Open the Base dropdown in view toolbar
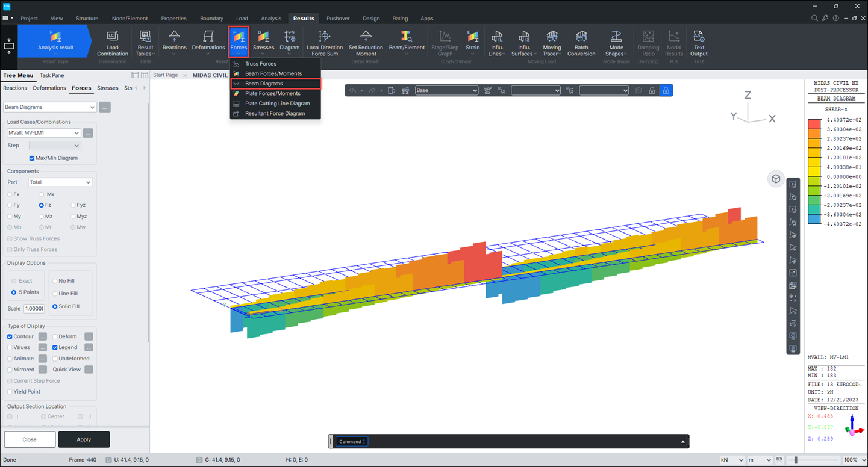The height and width of the screenshot is (467, 868). coord(446,90)
